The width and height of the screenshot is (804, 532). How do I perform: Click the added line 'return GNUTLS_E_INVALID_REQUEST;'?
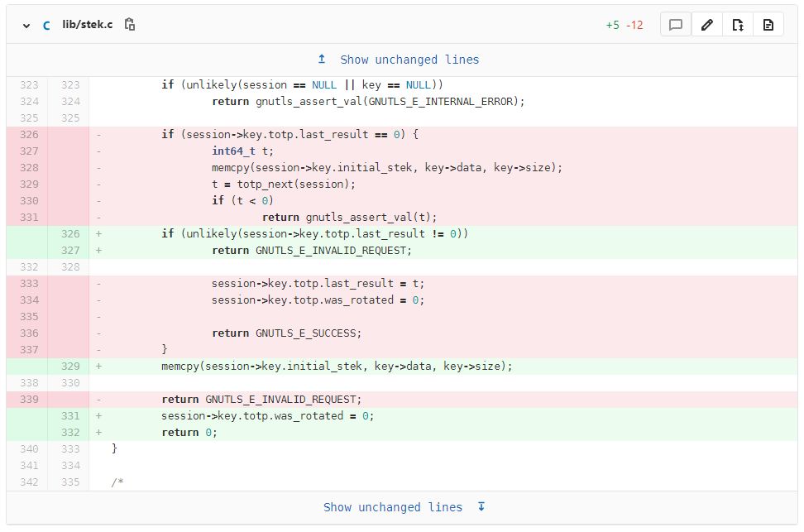coord(311,250)
